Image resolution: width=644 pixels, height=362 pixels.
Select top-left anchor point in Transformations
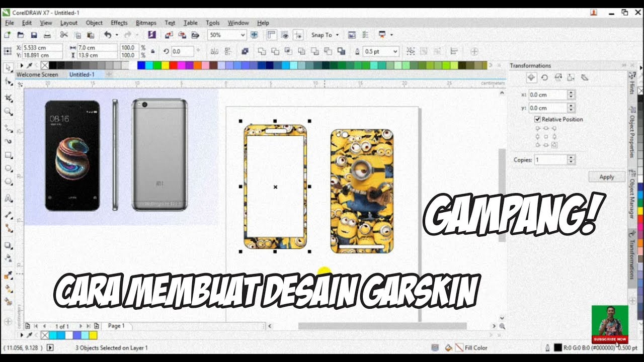[538, 129]
